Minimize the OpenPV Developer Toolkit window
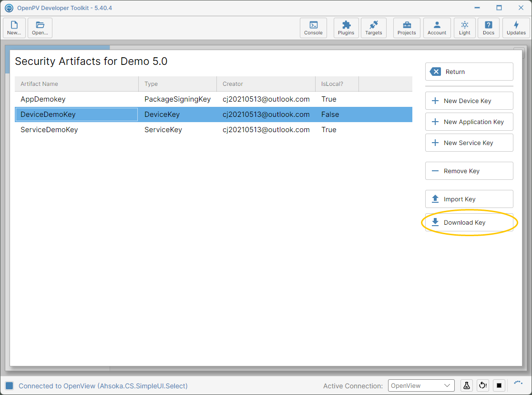Viewport: 532px width, 395px height. coord(477,8)
